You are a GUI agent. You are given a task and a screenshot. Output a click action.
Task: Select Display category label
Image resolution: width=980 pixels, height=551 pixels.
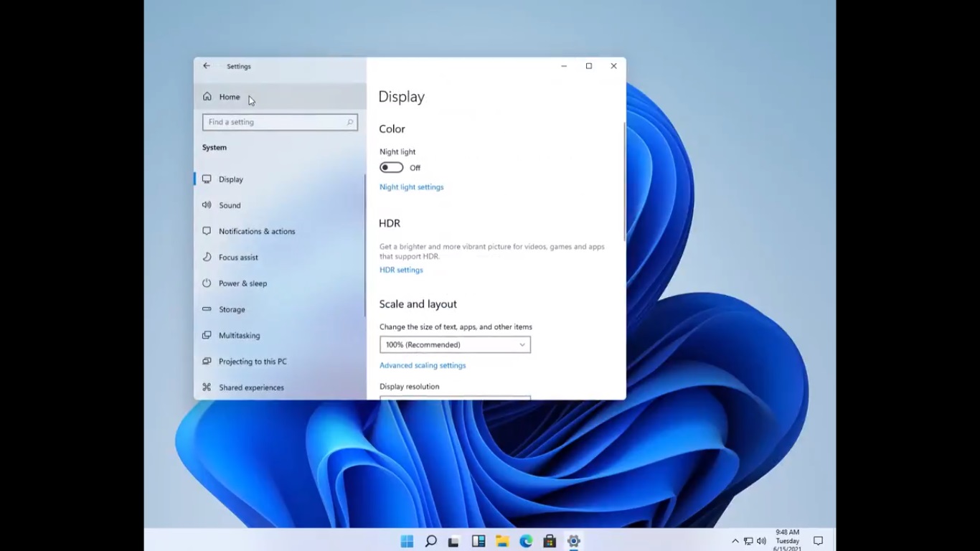[231, 179]
